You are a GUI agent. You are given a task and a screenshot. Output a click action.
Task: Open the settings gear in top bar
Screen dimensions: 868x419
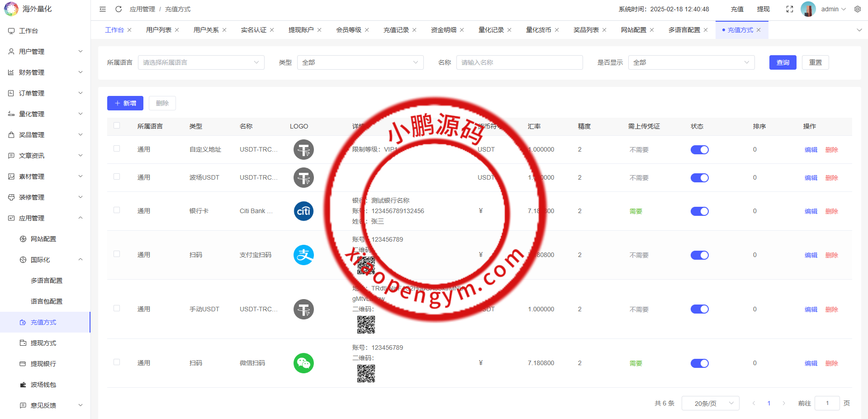point(858,9)
